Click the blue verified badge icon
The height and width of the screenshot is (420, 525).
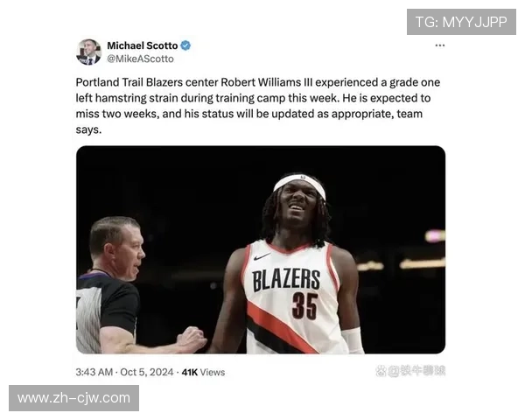coord(185,45)
